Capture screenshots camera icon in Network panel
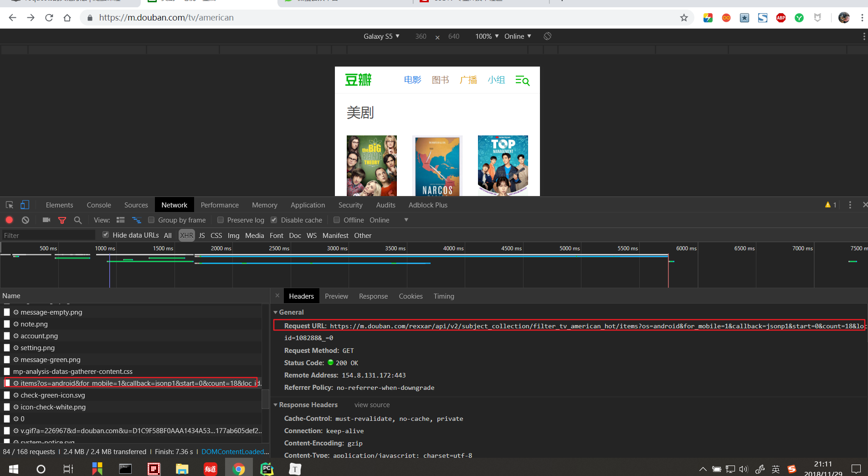The height and width of the screenshot is (476, 868). tap(46, 220)
